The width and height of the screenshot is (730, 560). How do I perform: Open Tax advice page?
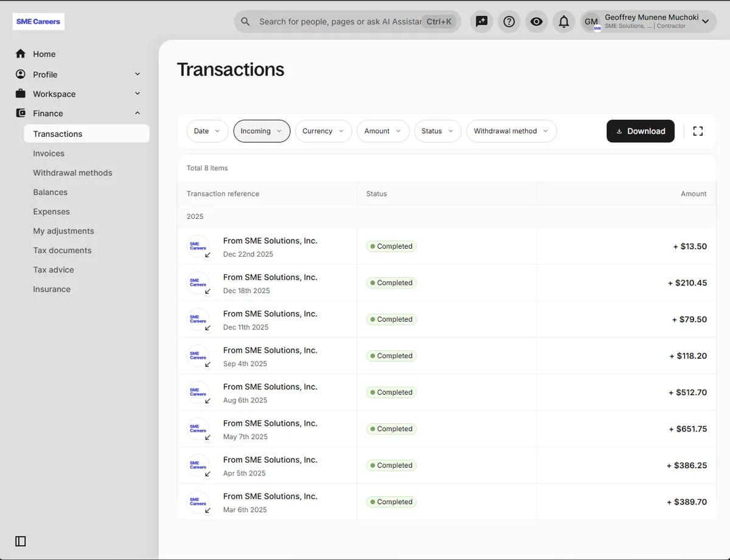(54, 270)
